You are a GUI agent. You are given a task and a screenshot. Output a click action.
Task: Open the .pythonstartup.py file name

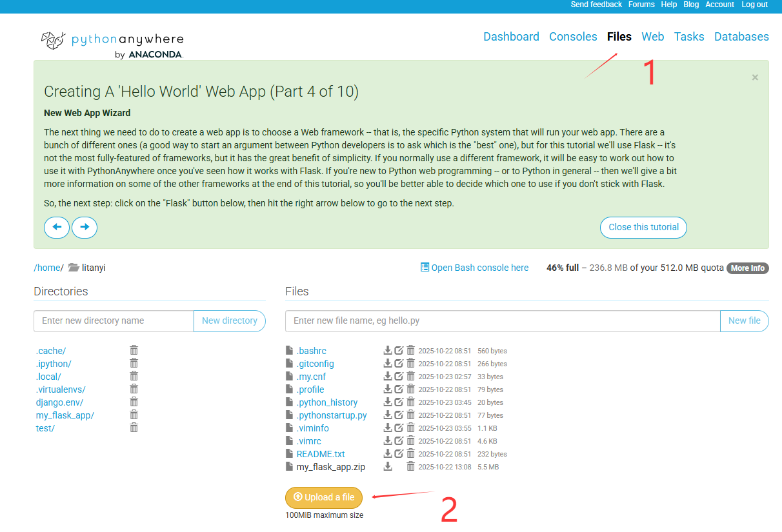(332, 415)
